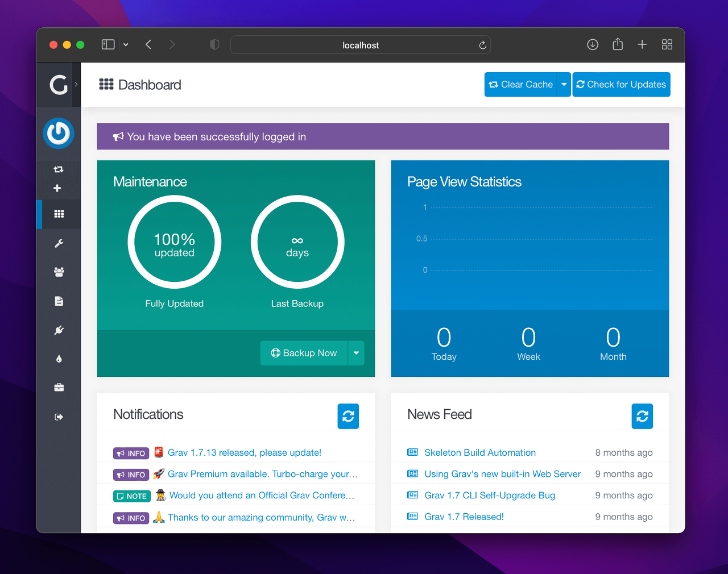728x574 pixels.
Task: Click Check for Updates button
Action: pyautogui.click(x=621, y=85)
